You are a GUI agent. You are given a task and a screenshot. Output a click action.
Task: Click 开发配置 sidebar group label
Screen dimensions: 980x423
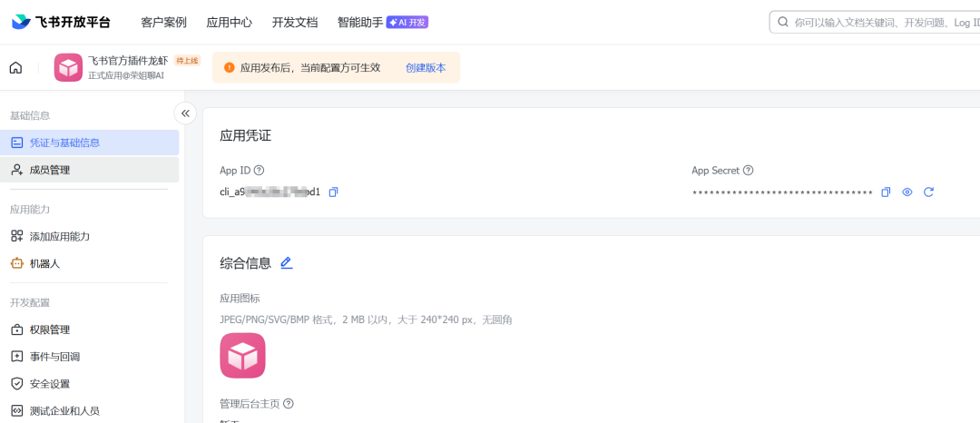point(30,303)
